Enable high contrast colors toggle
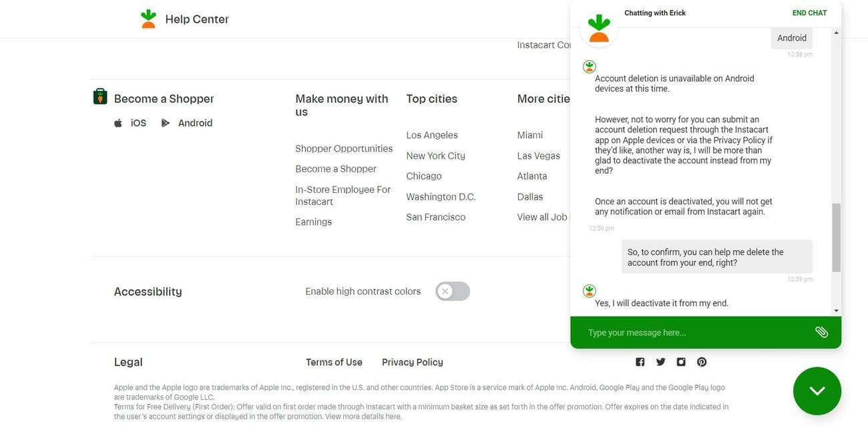Image resolution: width=868 pixels, height=434 pixels. tap(454, 291)
